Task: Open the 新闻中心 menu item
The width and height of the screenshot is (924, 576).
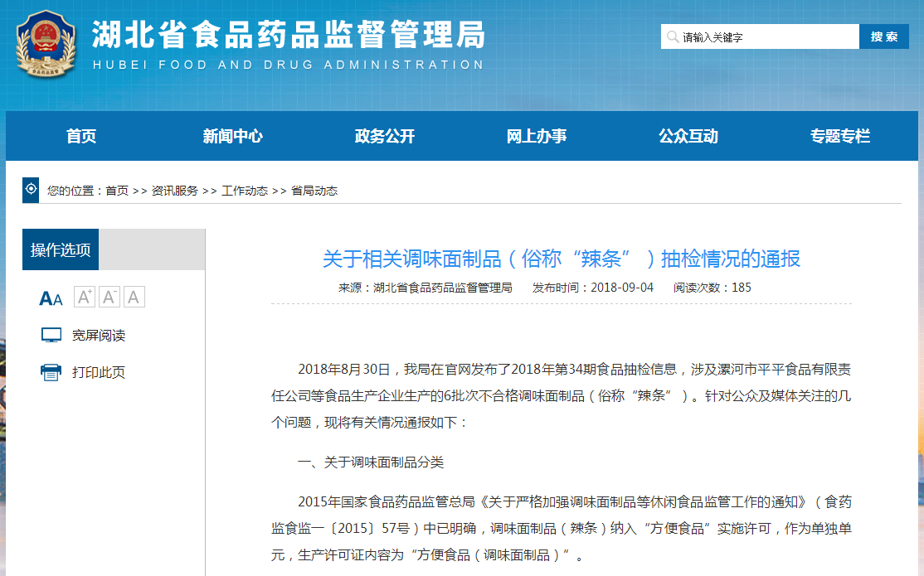Action: [233, 136]
